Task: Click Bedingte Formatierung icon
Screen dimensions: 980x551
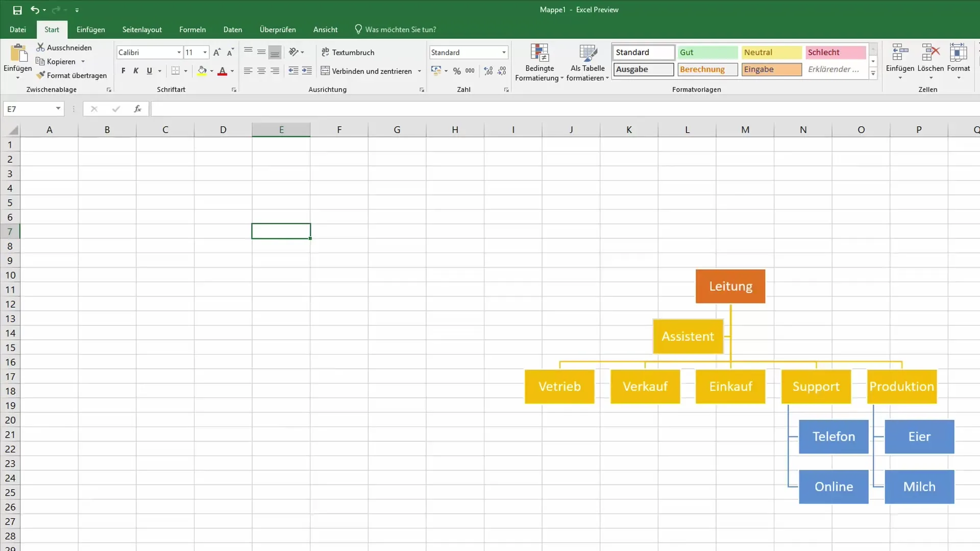Action: 540,53
